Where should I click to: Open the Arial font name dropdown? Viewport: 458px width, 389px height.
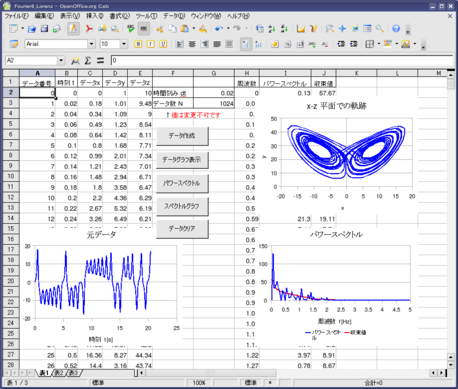pyautogui.click(x=91, y=44)
